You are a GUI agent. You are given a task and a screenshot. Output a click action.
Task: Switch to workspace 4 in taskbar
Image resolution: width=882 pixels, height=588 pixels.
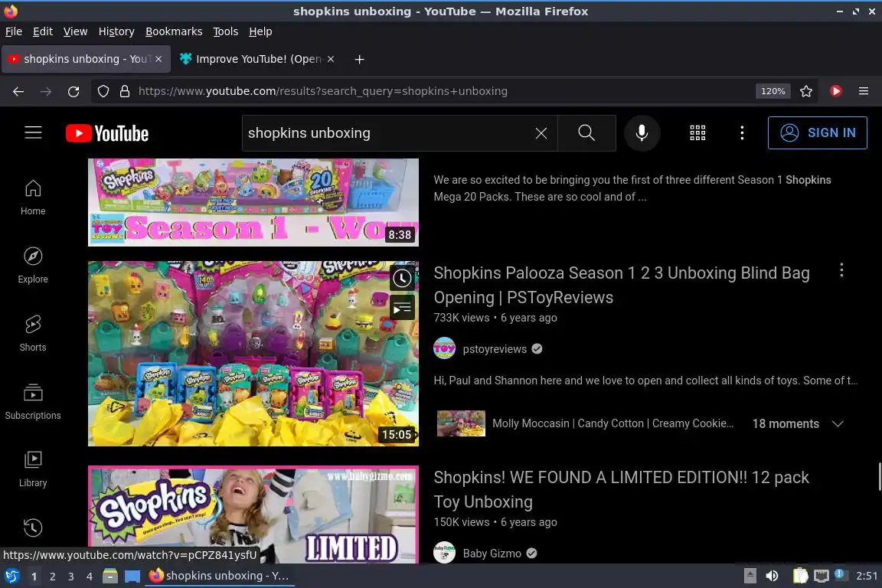click(90, 577)
